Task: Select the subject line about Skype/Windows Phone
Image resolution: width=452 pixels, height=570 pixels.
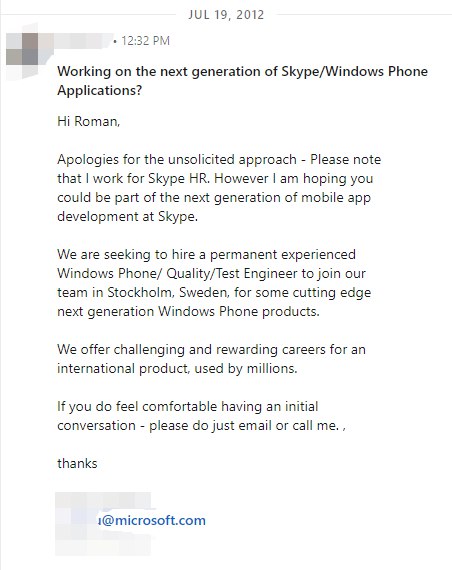Action: coord(243,80)
